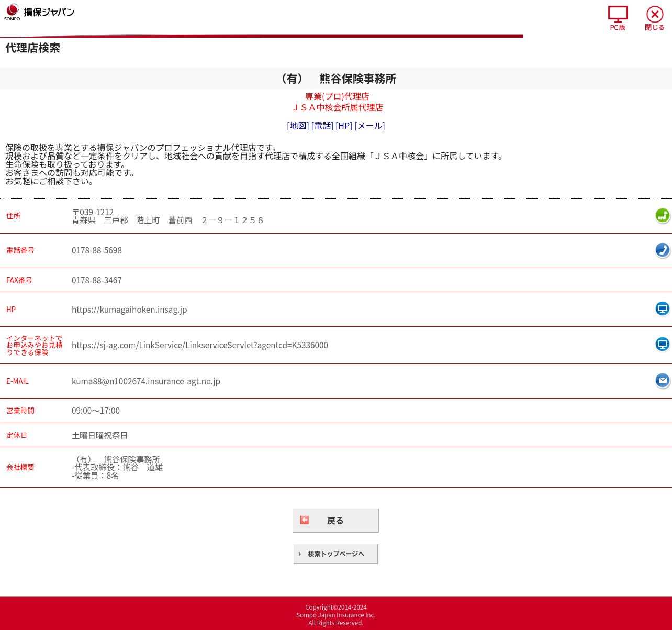
Task: Click business hours 09:00〜17:00
Action: click(x=96, y=411)
